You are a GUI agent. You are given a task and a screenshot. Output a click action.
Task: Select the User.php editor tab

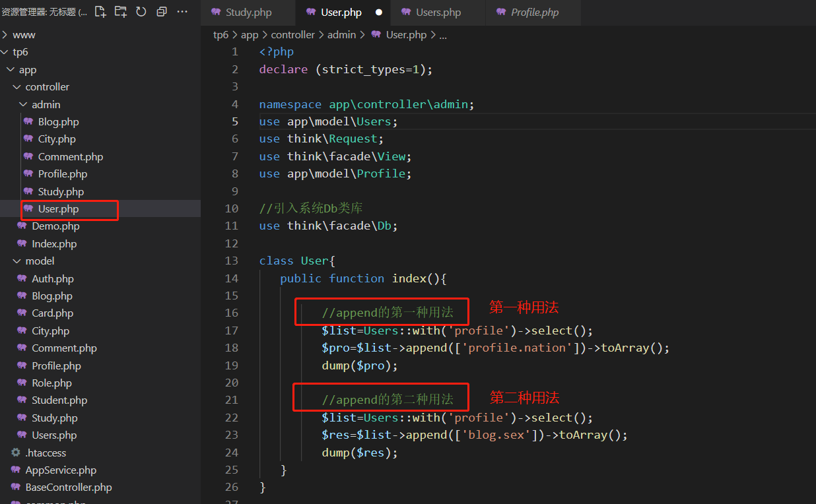click(x=341, y=13)
